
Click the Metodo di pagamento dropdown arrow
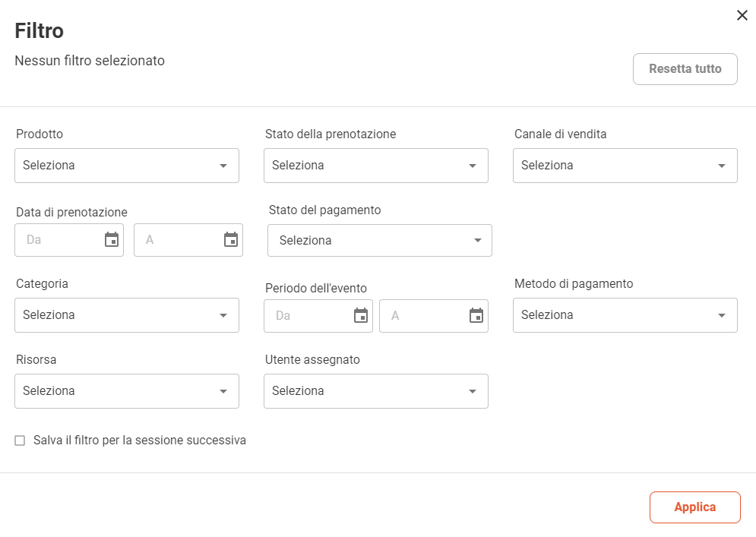pyautogui.click(x=722, y=315)
